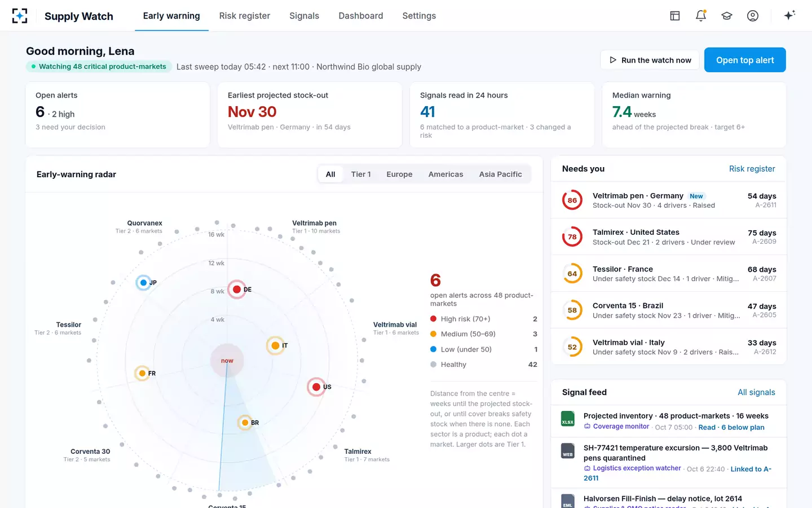The width and height of the screenshot is (812, 508).
Task: Click the Supply Watch logo icon
Action: [20, 16]
